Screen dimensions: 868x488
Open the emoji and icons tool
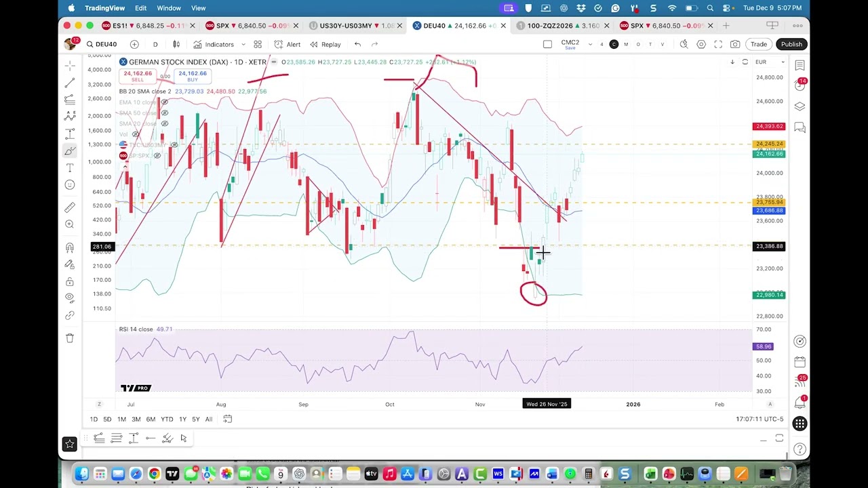coord(70,185)
